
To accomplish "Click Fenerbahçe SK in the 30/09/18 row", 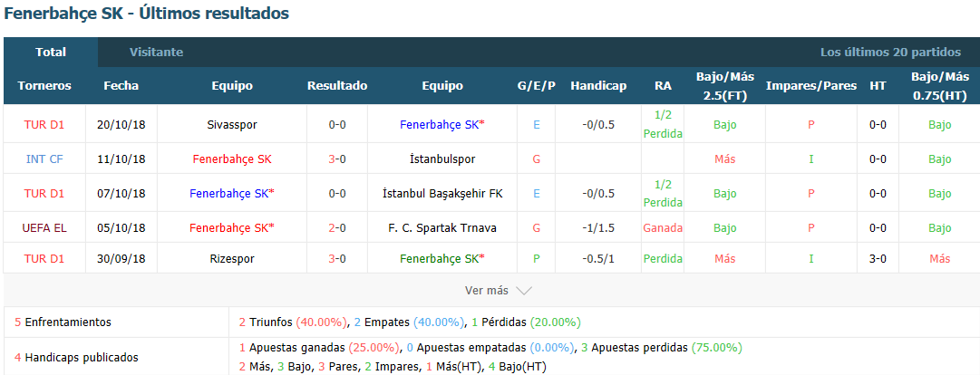I will tap(441, 258).
